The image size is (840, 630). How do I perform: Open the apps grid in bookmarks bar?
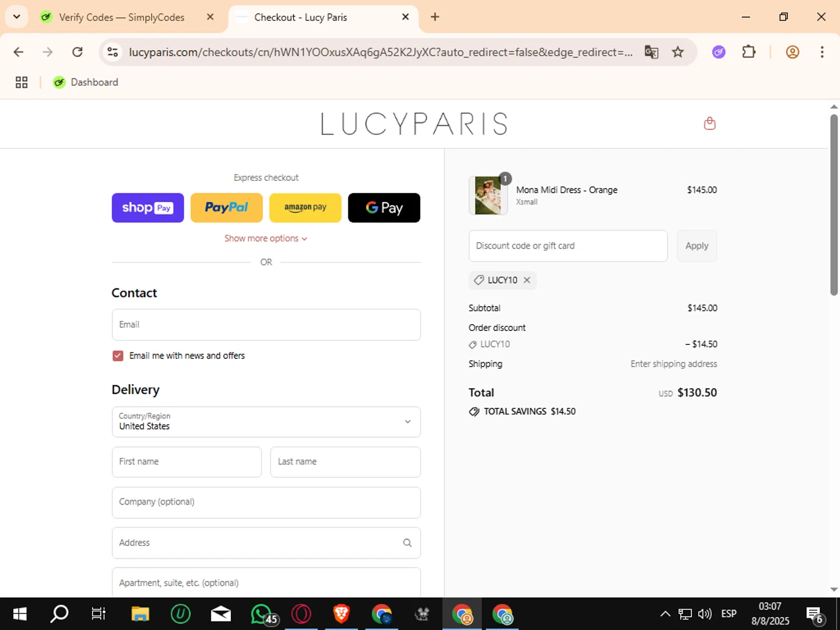(21, 82)
